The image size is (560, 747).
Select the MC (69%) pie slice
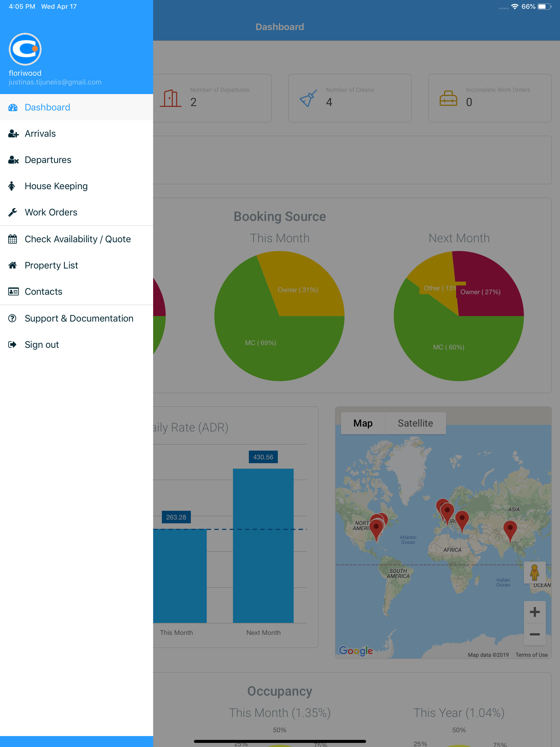[260, 343]
